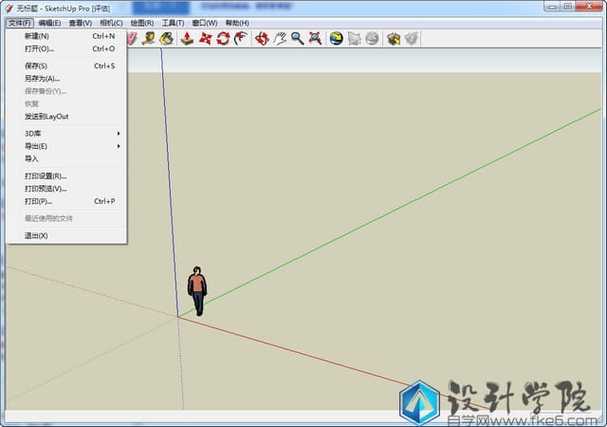This screenshot has width=607, height=427.
Task: Select the Zoom magnifier tool
Action: click(297, 38)
